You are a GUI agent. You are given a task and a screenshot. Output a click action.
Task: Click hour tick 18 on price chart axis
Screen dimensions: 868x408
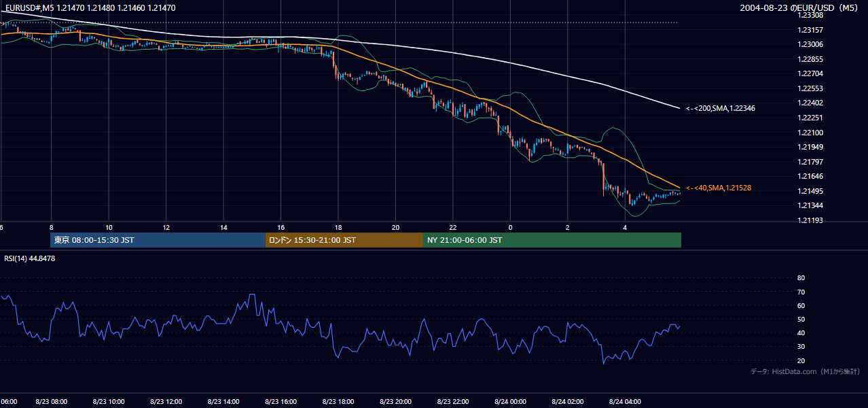[338, 227]
